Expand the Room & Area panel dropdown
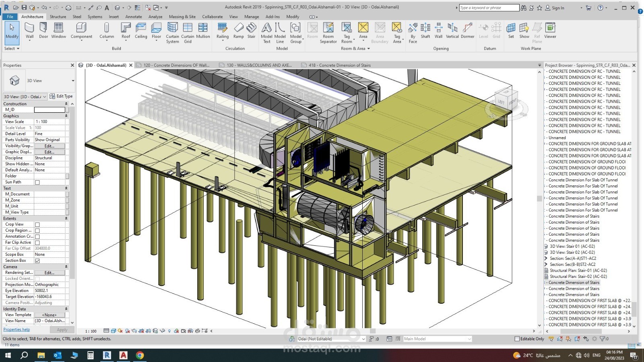This screenshot has height=362, width=644. click(x=355, y=49)
